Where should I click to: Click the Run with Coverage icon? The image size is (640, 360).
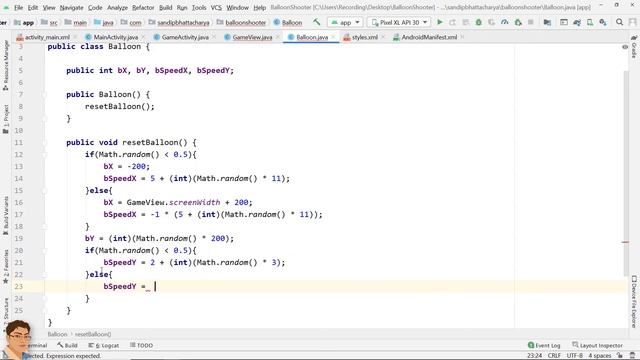tap(492, 22)
